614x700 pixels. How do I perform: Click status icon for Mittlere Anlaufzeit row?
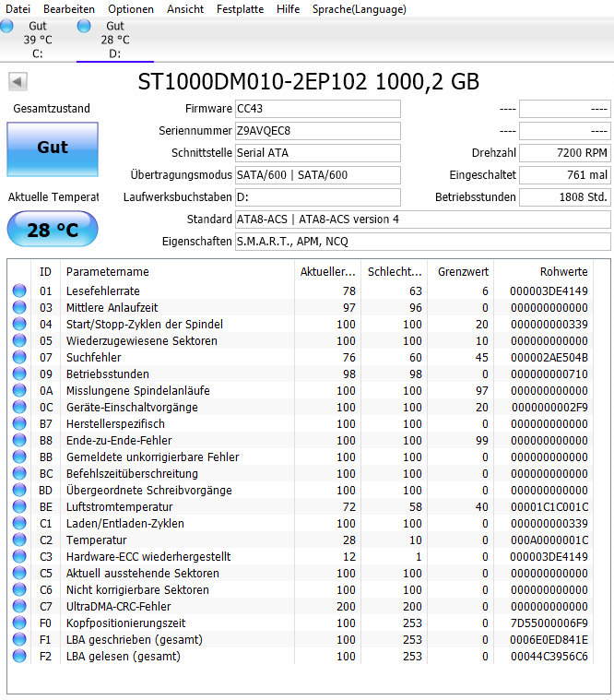[x=19, y=308]
